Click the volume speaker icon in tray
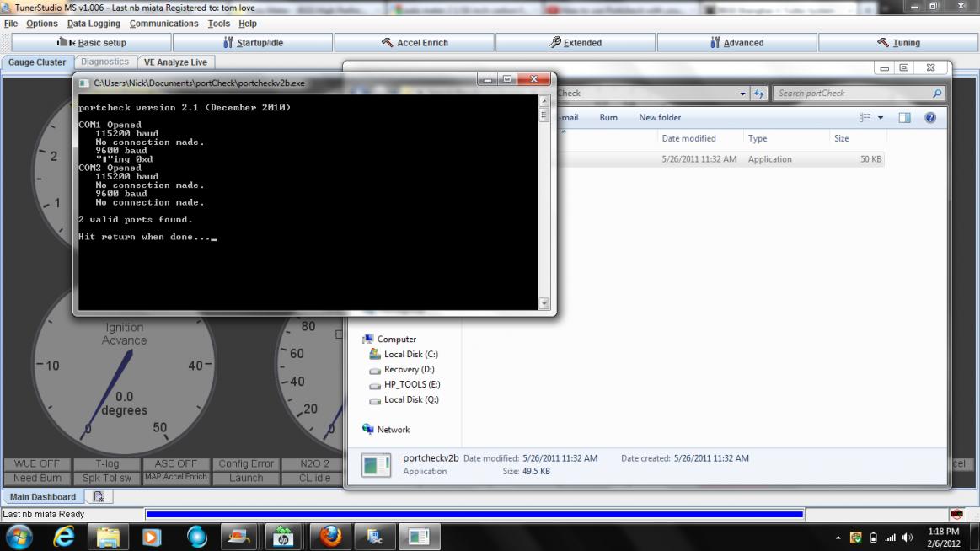 point(908,538)
